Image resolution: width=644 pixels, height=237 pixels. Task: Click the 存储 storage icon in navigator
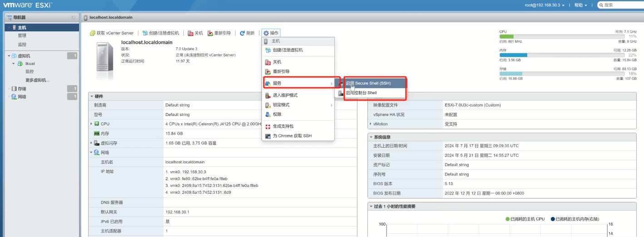coord(14,89)
